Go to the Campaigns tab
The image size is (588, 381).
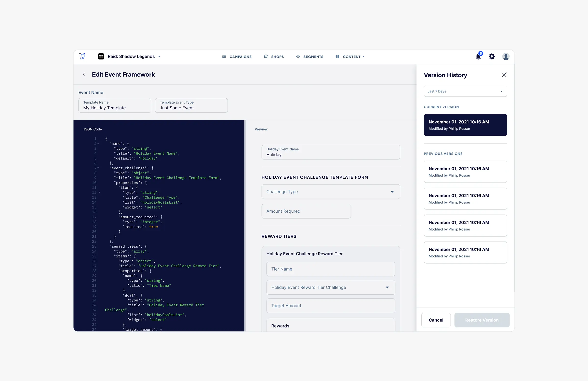pyautogui.click(x=237, y=57)
